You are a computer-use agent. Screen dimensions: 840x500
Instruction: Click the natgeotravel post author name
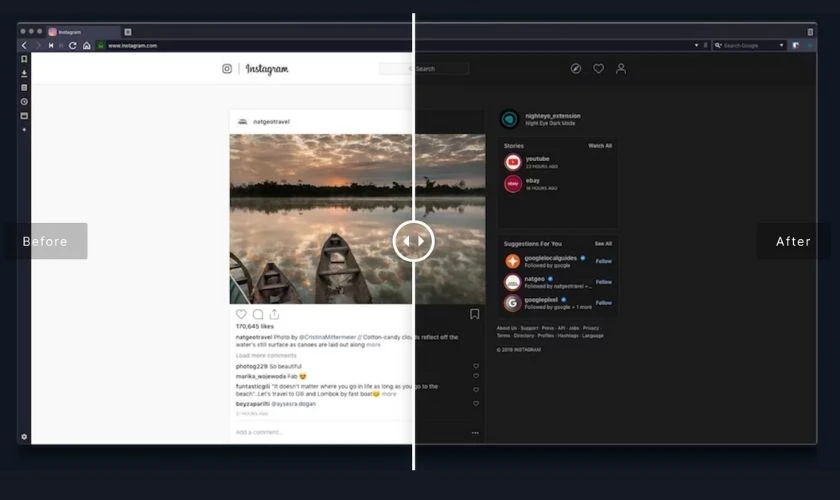pos(271,122)
